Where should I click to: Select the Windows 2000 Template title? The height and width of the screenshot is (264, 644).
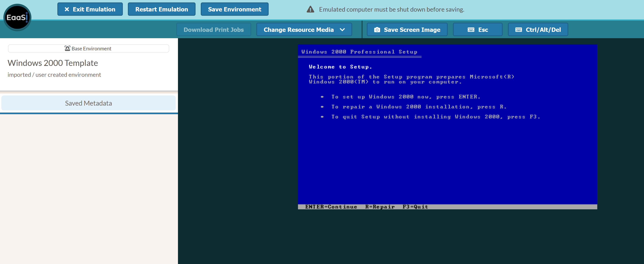point(53,63)
